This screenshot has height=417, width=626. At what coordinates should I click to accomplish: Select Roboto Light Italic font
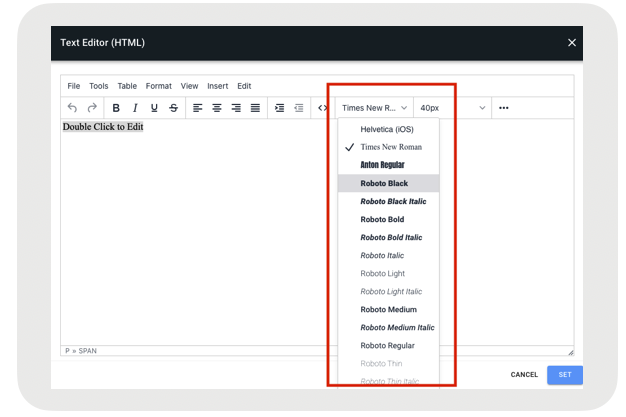[388, 291]
